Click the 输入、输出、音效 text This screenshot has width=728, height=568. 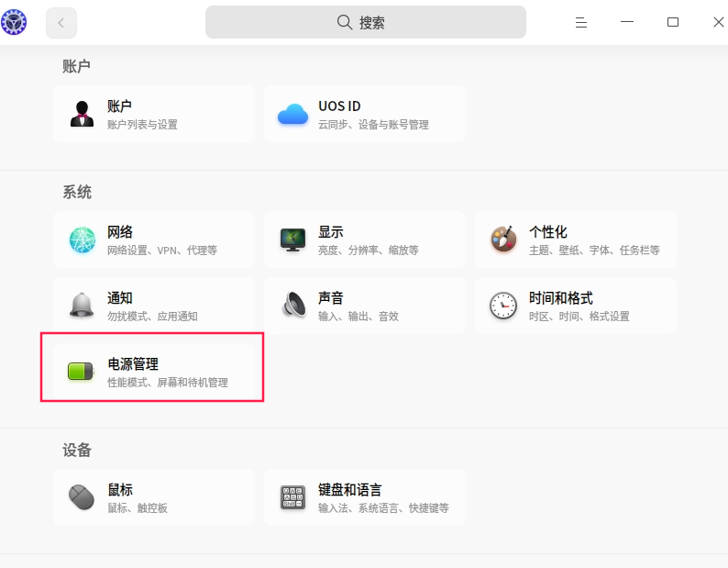[x=358, y=317]
